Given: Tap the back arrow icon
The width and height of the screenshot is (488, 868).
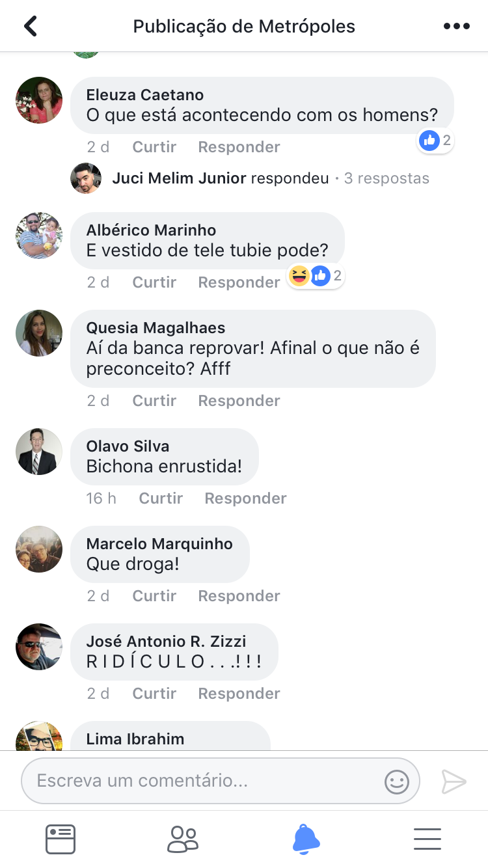Looking at the screenshot, I should 31,26.
